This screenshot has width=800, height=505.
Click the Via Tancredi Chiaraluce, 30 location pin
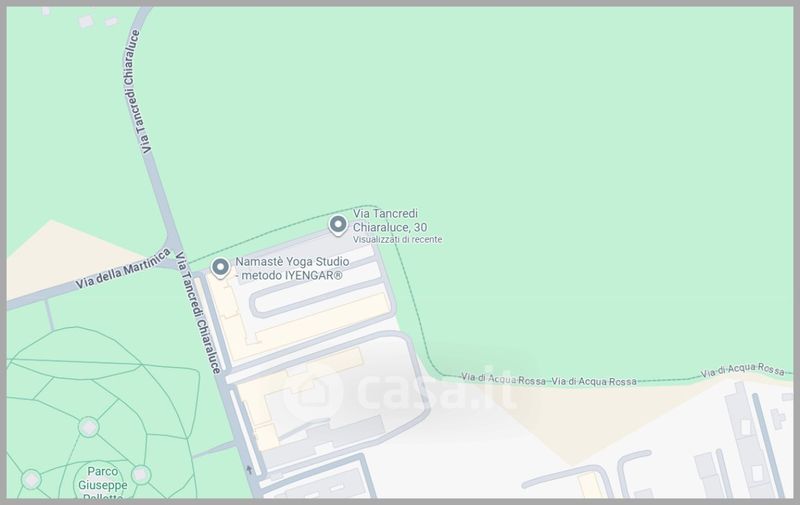click(x=337, y=225)
